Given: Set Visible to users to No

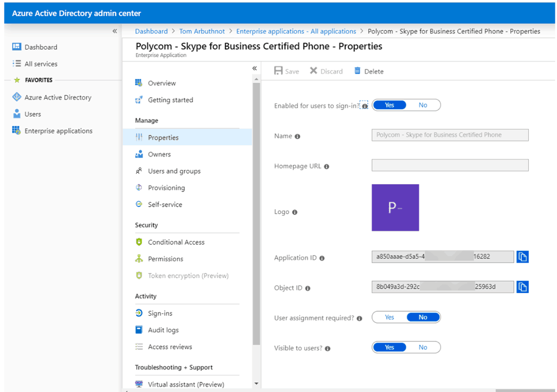Looking at the screenshot, I should [423, 347].
